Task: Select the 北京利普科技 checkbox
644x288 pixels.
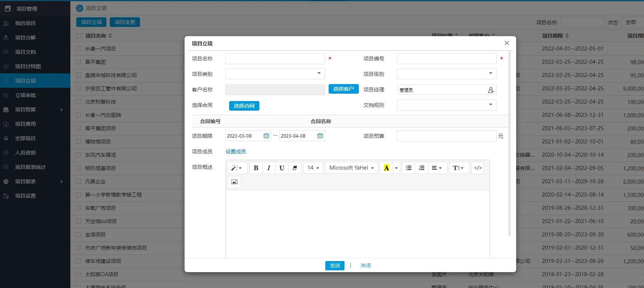Action: (x=78, y=102)
